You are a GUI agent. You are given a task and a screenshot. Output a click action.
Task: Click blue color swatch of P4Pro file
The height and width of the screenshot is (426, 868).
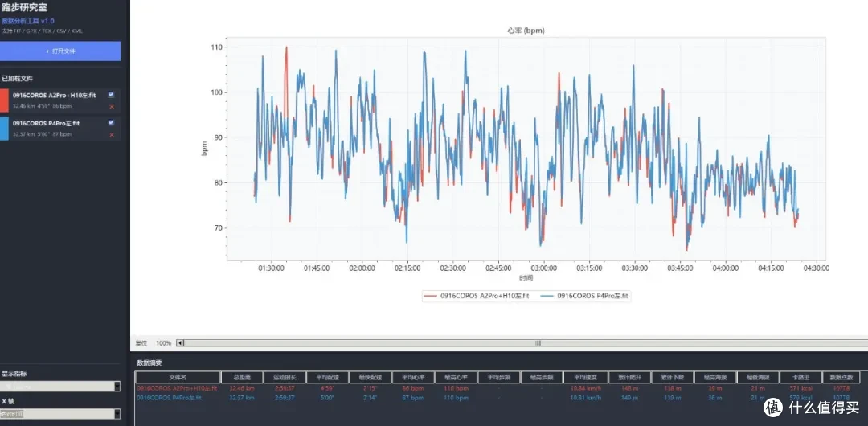(4, 129)
